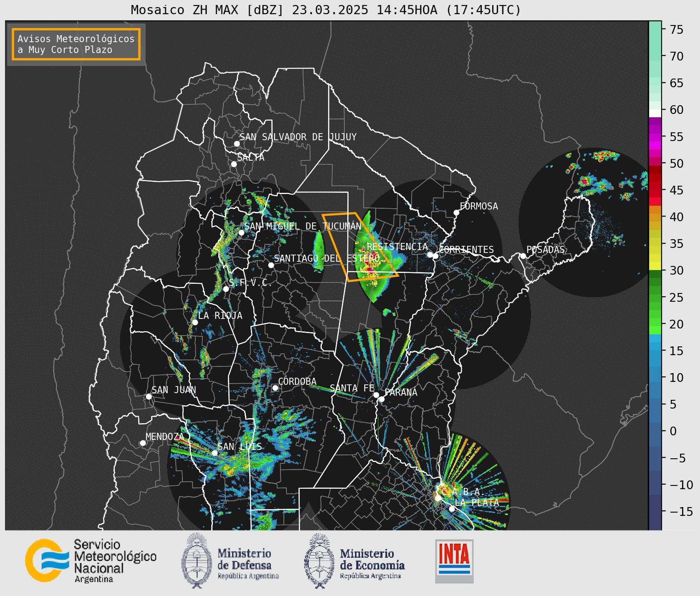700x596 pixels.
Task: Select the S.F.V.C. city marker dot
Action: [226, 289]
